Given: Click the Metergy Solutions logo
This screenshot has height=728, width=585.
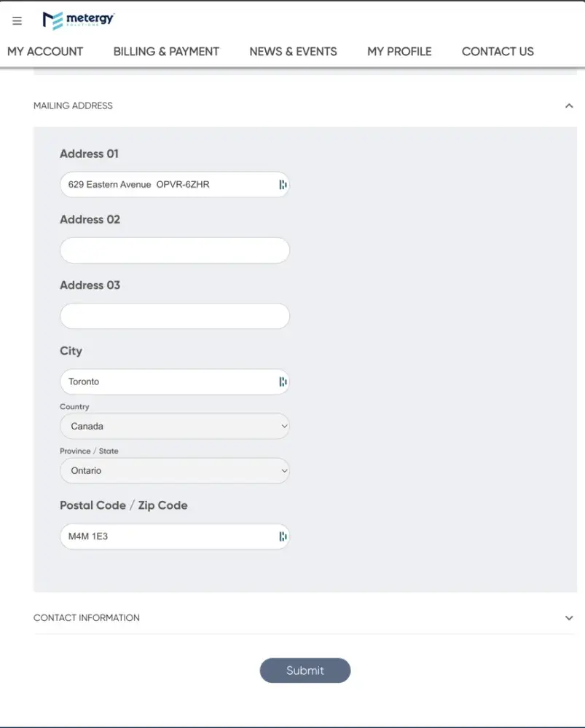Looking at the screenshot, I should (79, 20).
